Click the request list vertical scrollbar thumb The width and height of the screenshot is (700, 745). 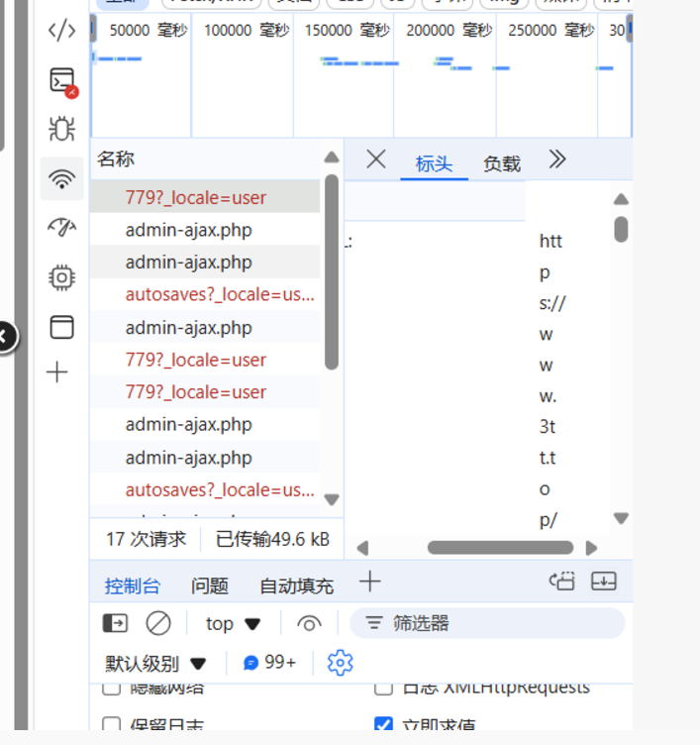(332, 271)
